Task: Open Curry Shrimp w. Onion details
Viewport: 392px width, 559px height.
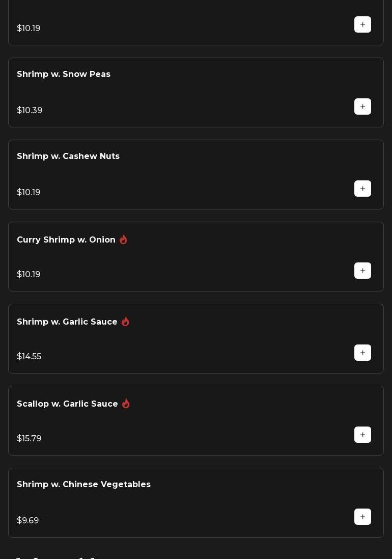Action: point(66,240)
